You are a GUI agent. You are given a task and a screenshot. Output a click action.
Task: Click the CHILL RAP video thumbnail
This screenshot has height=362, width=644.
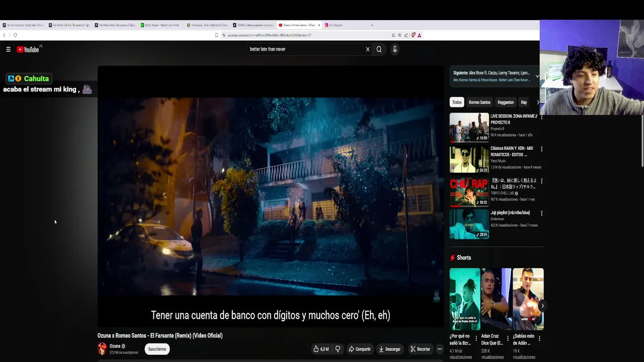(469, 192)
